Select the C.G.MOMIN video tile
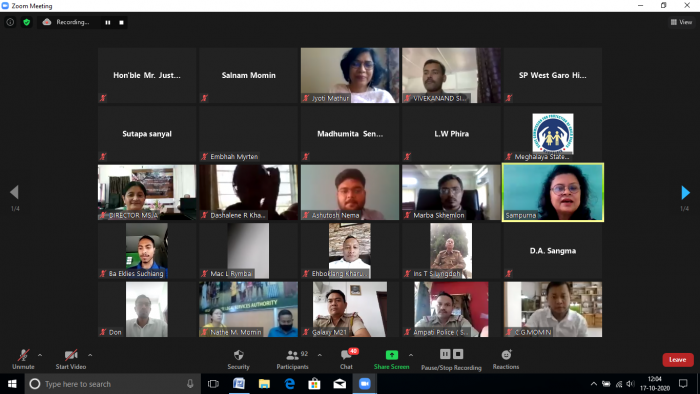Viewport: 700px width, 394px height. (553, 309)
